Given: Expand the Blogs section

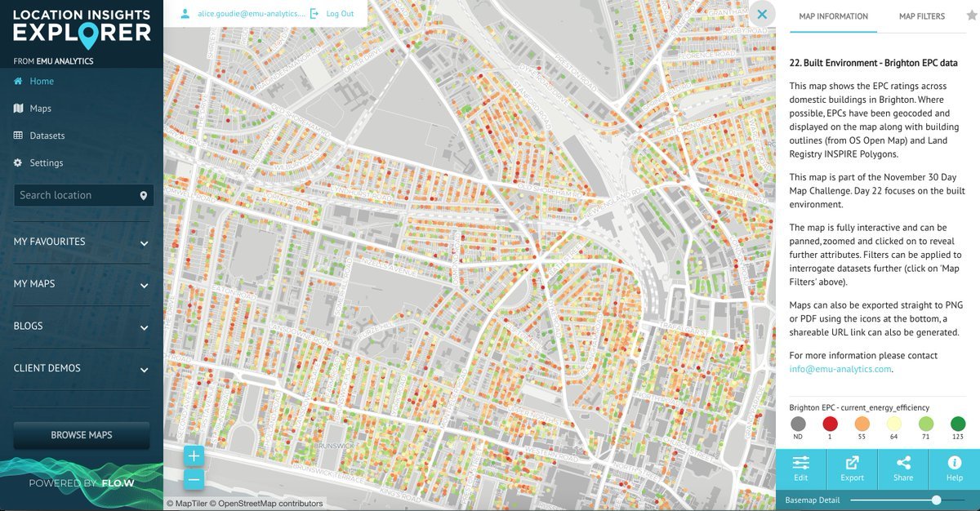Looking at the screenshot, I should pos(144,327).
